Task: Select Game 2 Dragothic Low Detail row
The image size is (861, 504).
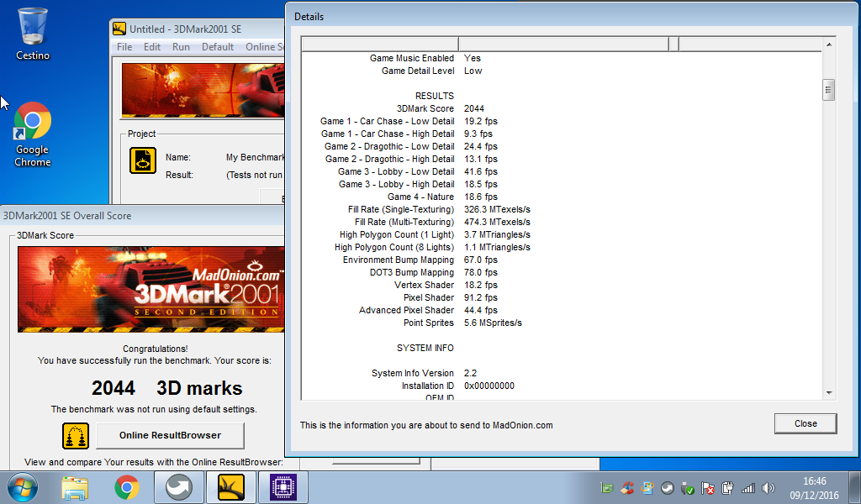Action: tap(410, 146)
